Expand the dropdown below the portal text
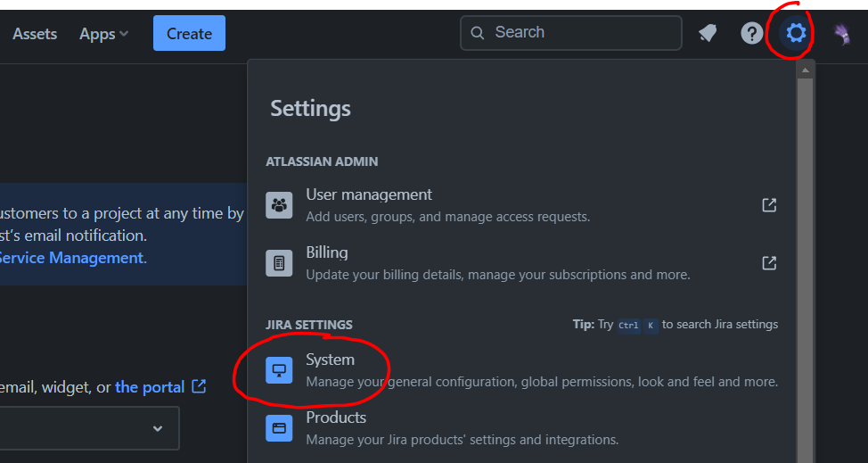Screen dimensions: 868x463 tap(89, 428)
